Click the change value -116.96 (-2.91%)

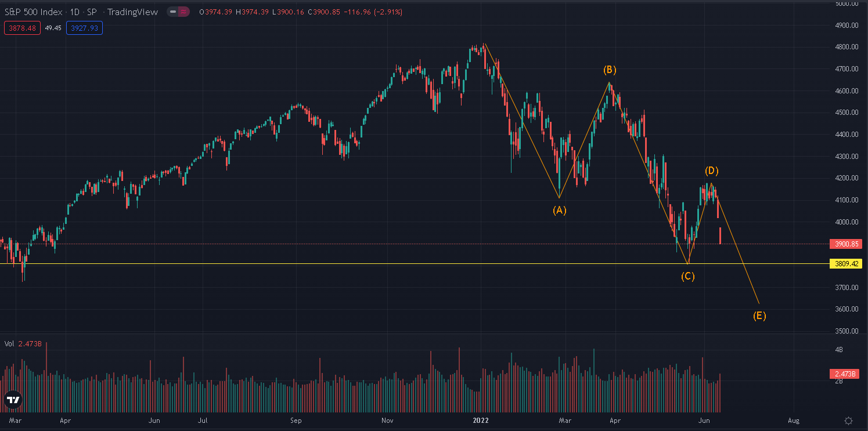coord(373,12)
